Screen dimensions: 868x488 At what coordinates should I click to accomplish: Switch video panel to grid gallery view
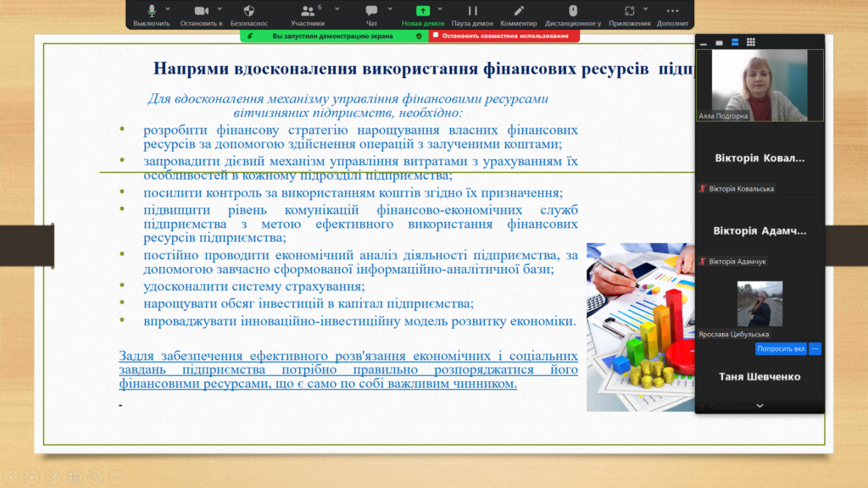751,42
